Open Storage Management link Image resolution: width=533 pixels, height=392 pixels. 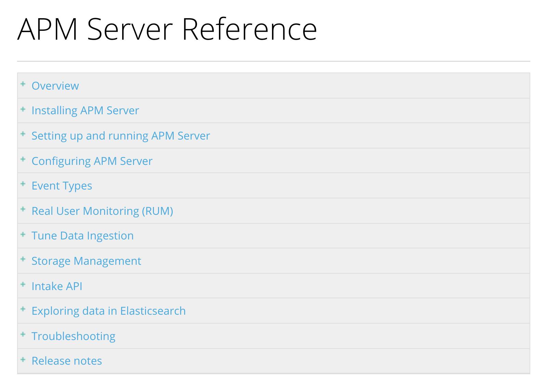pyautogui.click(x=86, y=261)
